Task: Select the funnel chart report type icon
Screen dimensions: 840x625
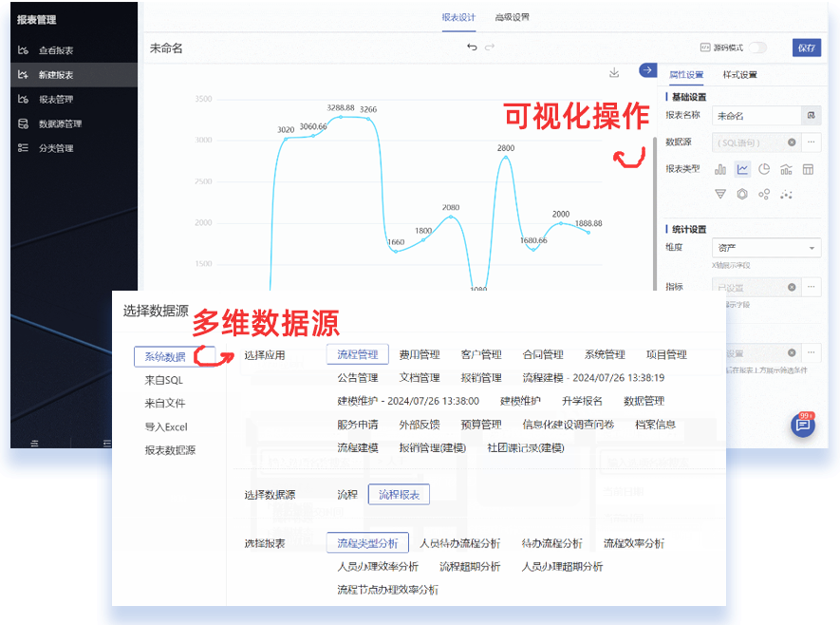Action: (x=720, y=193)
